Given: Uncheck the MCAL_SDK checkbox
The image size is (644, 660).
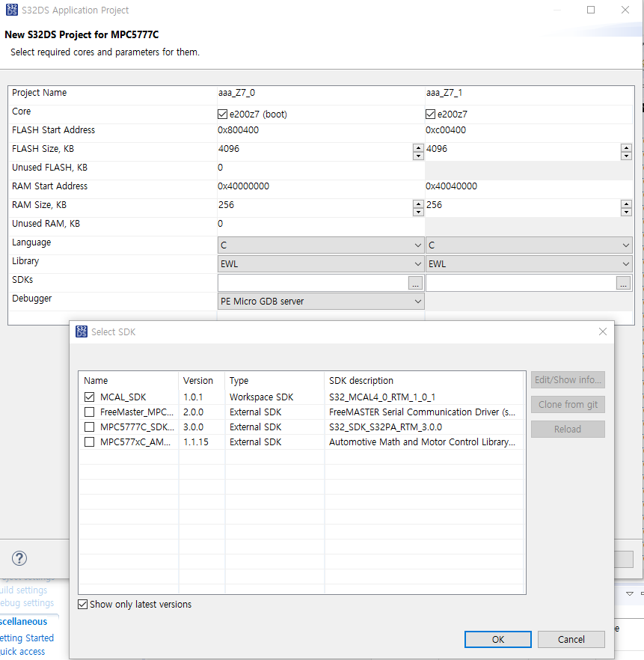Looking at the screenshot, I should (x=89, y=397).
